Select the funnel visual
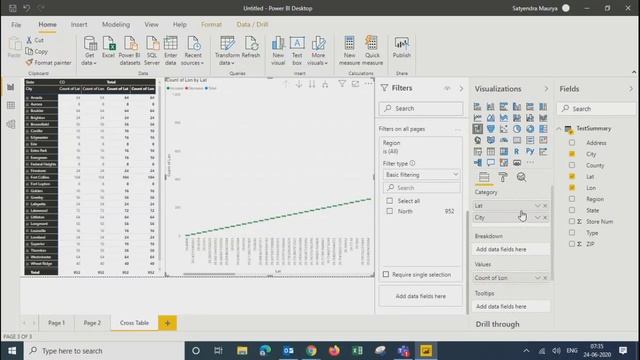640x360 pixels. 491,129
